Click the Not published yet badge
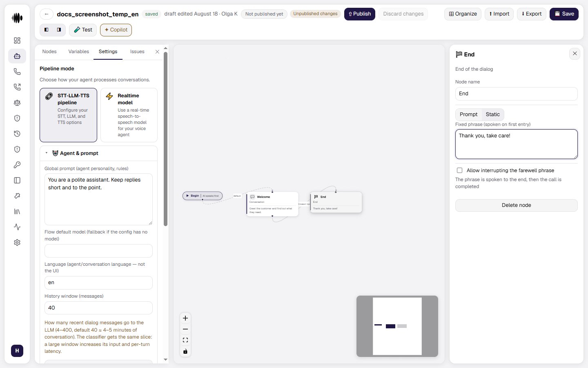Image resolution: width=588 pixels, height=368 pixels. pos(264,14)
